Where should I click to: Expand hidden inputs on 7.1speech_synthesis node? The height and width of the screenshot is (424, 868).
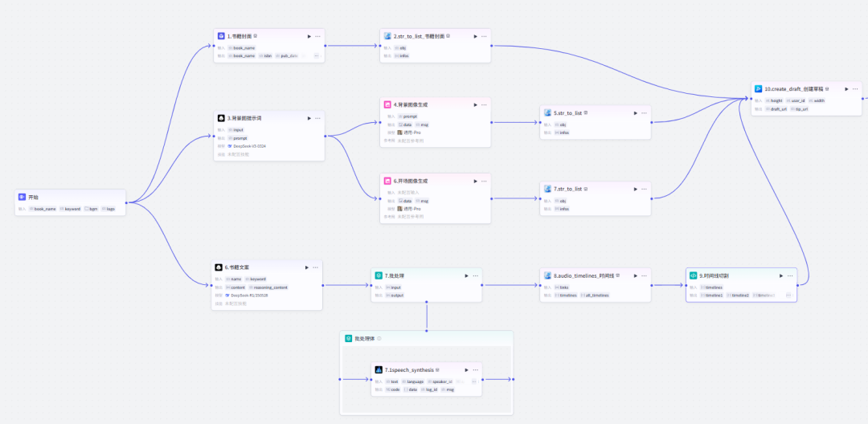coord(474,381)
